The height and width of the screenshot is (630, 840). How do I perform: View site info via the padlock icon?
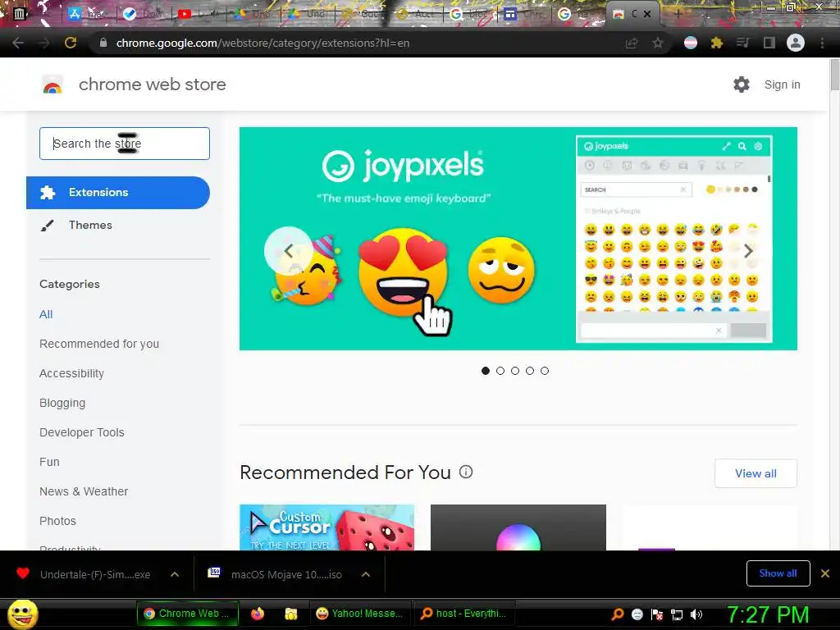pyautogui.click(x=103, y=43)
